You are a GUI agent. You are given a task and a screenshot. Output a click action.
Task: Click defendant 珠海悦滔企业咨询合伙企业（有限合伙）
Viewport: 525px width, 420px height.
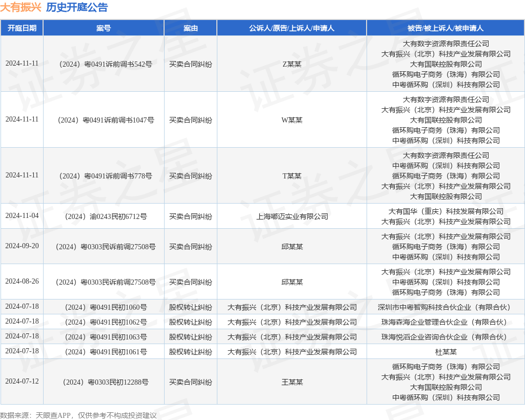pos(446,337)
